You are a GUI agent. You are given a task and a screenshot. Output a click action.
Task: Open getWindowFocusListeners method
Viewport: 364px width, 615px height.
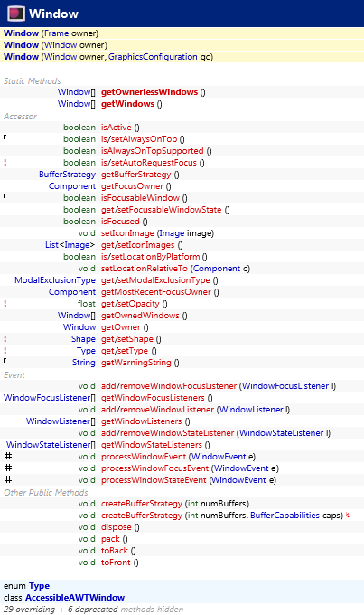pyautogui.click(x=153, y=398)
